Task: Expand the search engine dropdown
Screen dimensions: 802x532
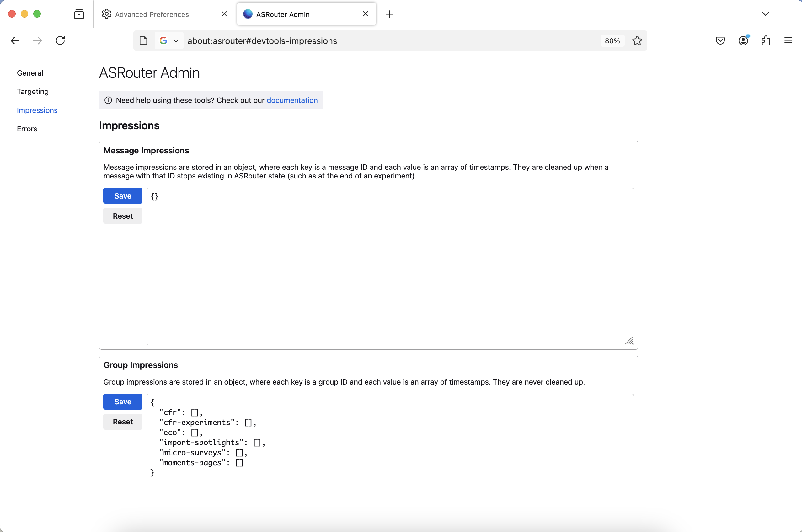Action: (x=176, y=40)
